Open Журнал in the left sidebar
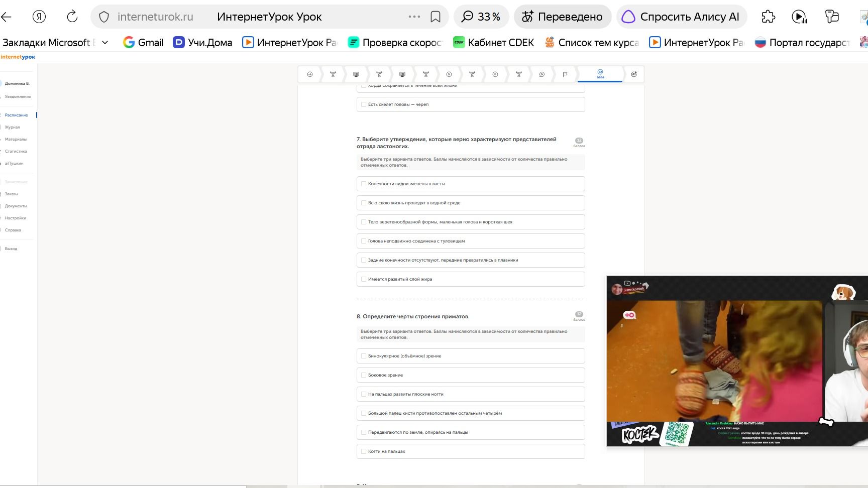Screen dimensions: 868x488 13,127
